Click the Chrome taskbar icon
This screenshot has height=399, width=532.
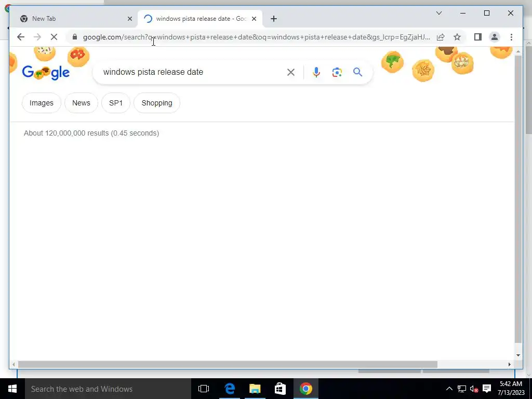[x=305, y=389]
